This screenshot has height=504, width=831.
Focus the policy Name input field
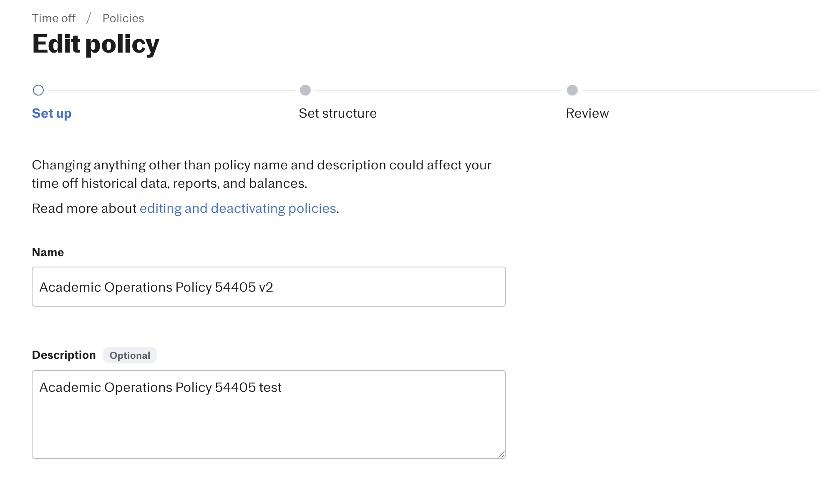tap(269, 287)
